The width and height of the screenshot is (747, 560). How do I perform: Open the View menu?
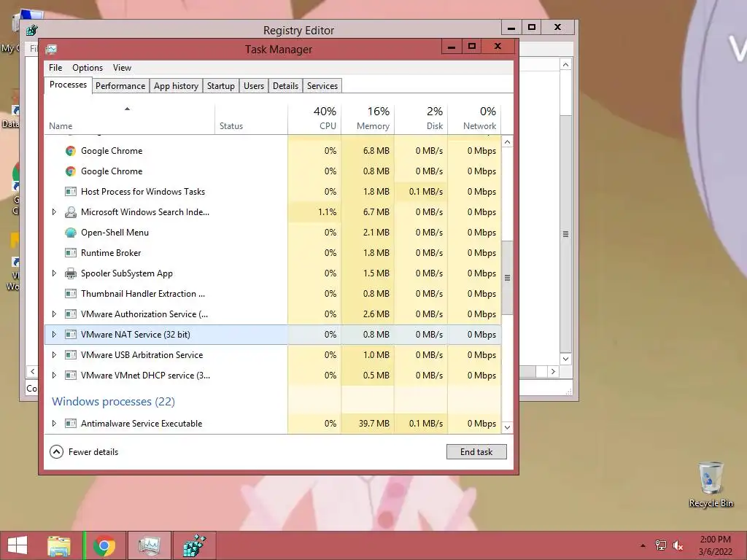[x=122, y=68]
